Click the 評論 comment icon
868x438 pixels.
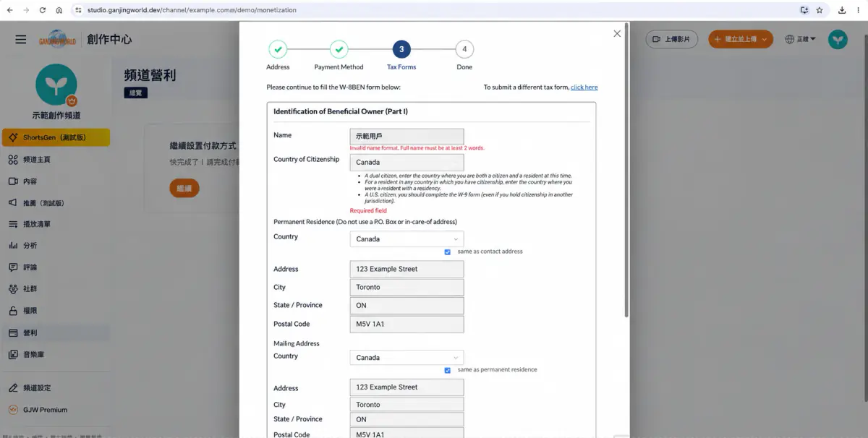click(13, 267)
